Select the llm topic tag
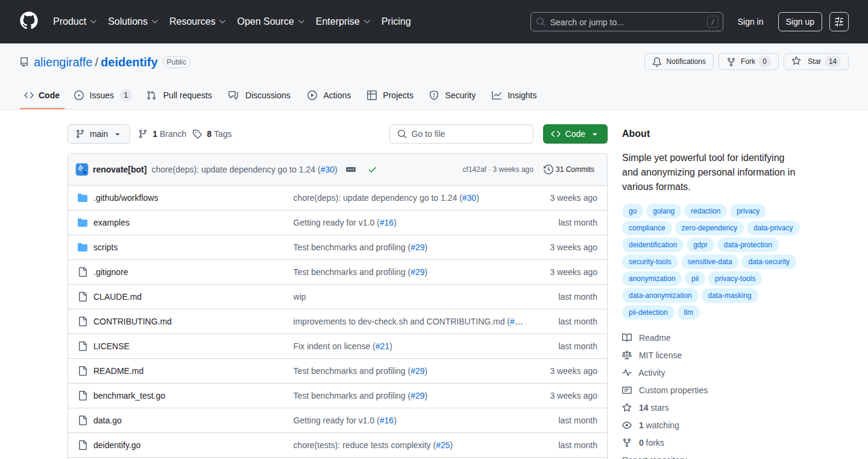Screen dimensions: 868x459 [x=688, y=312]
